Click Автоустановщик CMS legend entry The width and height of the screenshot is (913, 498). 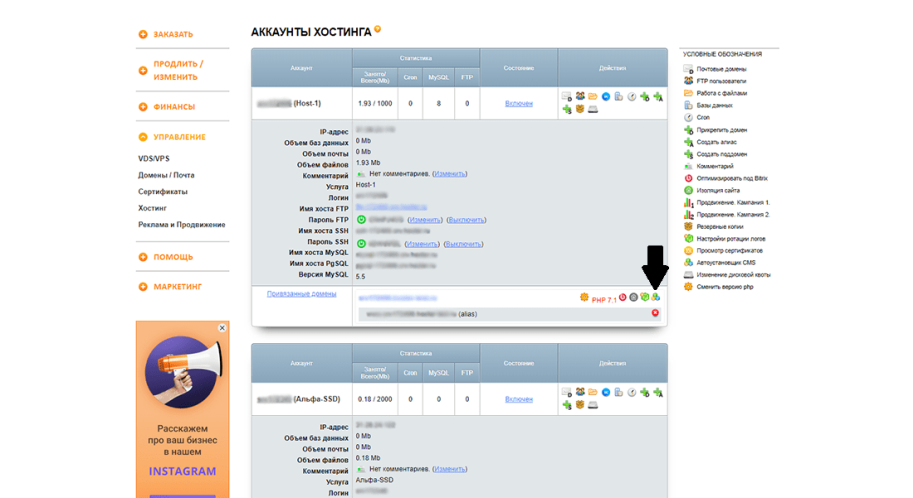[x=719, y=263]
